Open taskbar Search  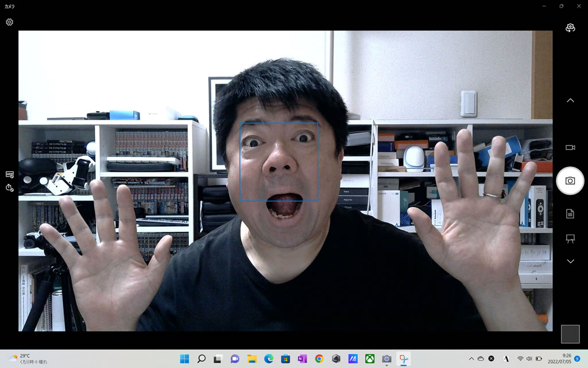pyautogui.click(x=202, y=359)
